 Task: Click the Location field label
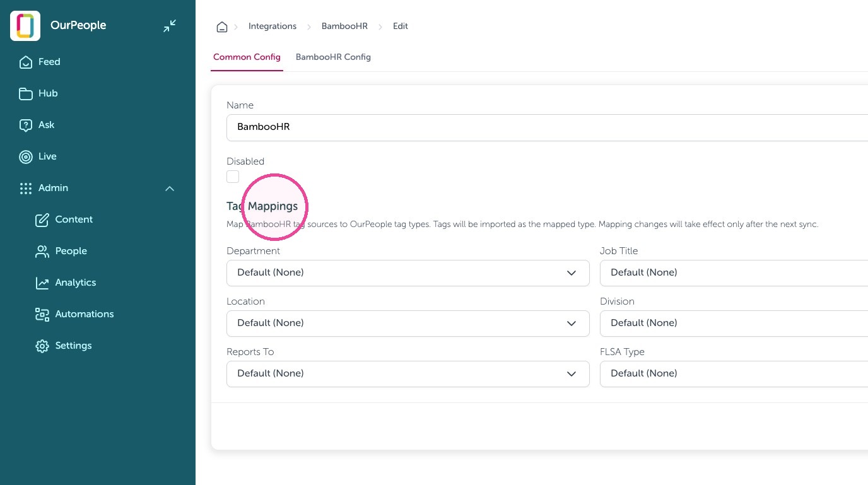click(245, 301)
